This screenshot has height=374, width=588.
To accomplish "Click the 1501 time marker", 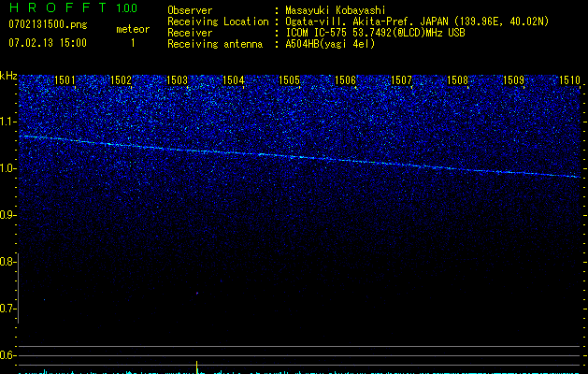I will (65, 80).
